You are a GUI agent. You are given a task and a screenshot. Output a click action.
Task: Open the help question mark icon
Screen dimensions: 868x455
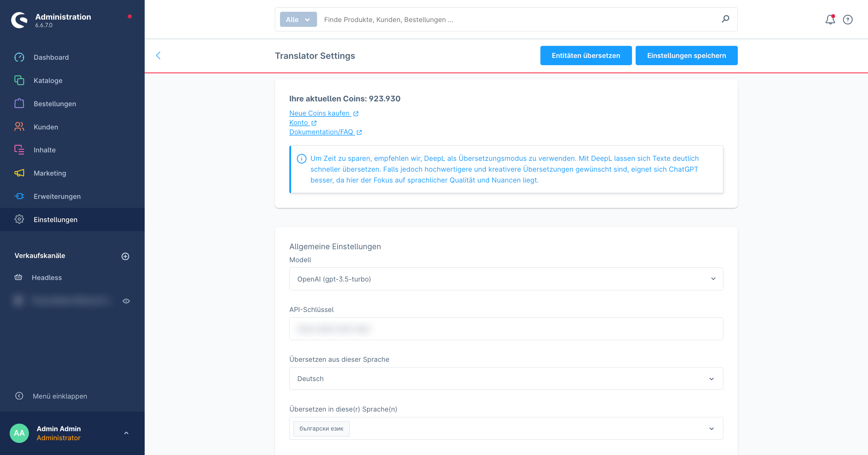coord(848,20)
